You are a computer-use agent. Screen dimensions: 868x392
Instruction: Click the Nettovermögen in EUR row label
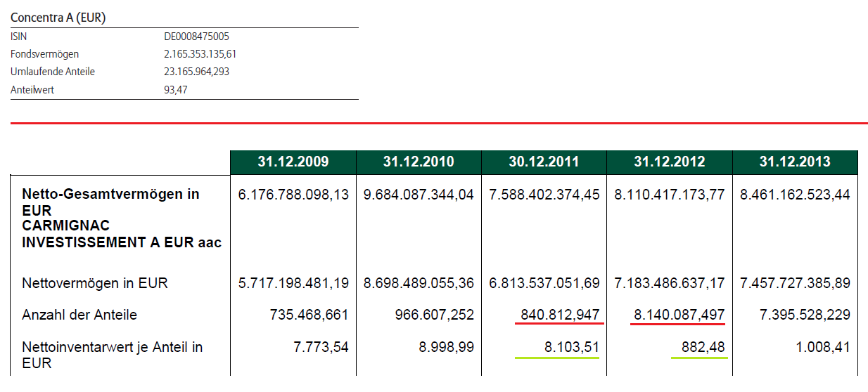click(x=95, y=284)
